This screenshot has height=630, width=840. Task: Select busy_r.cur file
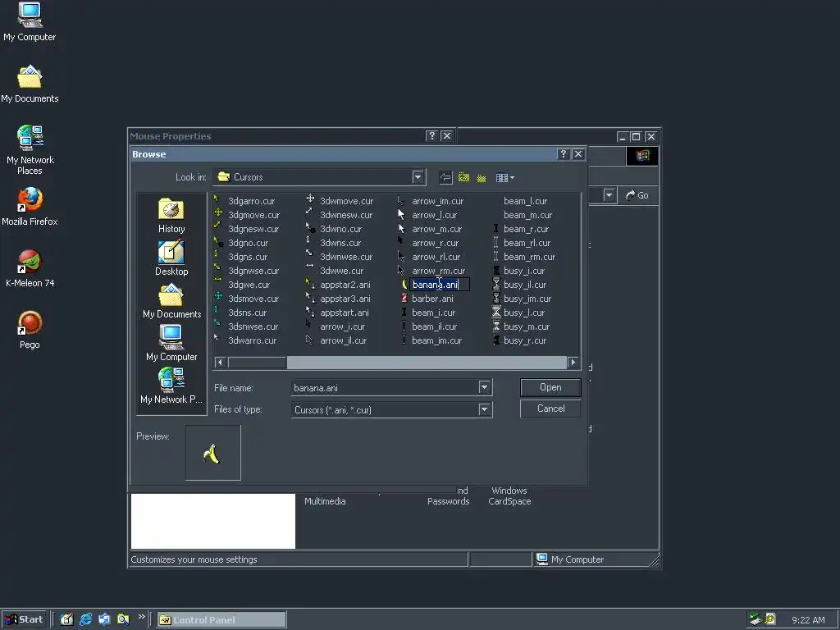tap(525, 340)
